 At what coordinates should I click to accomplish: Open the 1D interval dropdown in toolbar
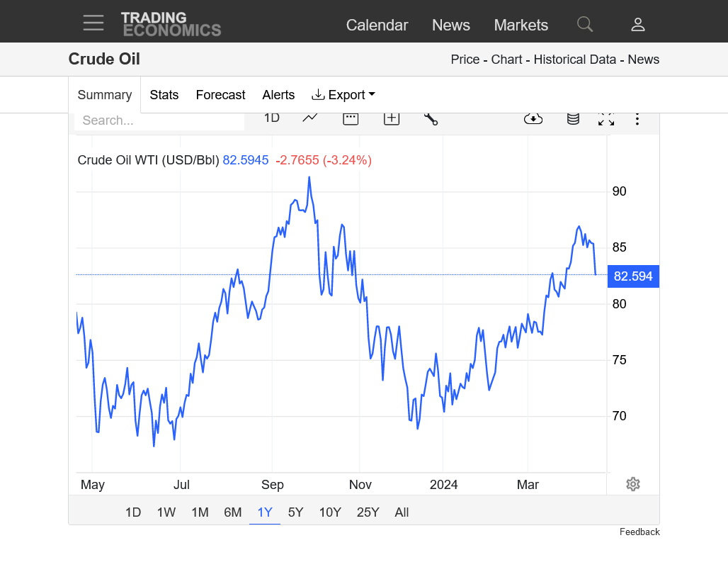click(x=272, y=118)
